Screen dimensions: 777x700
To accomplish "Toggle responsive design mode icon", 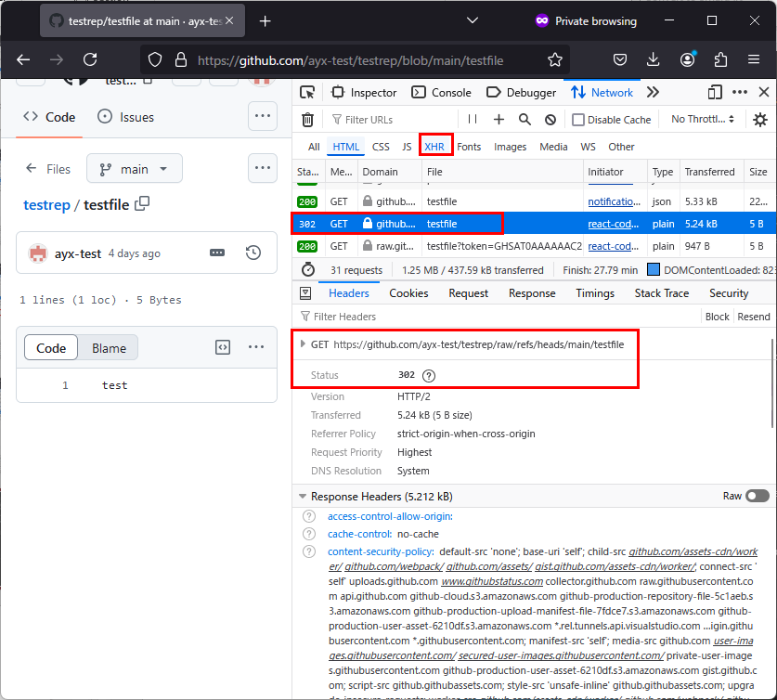I will [715, 93].
